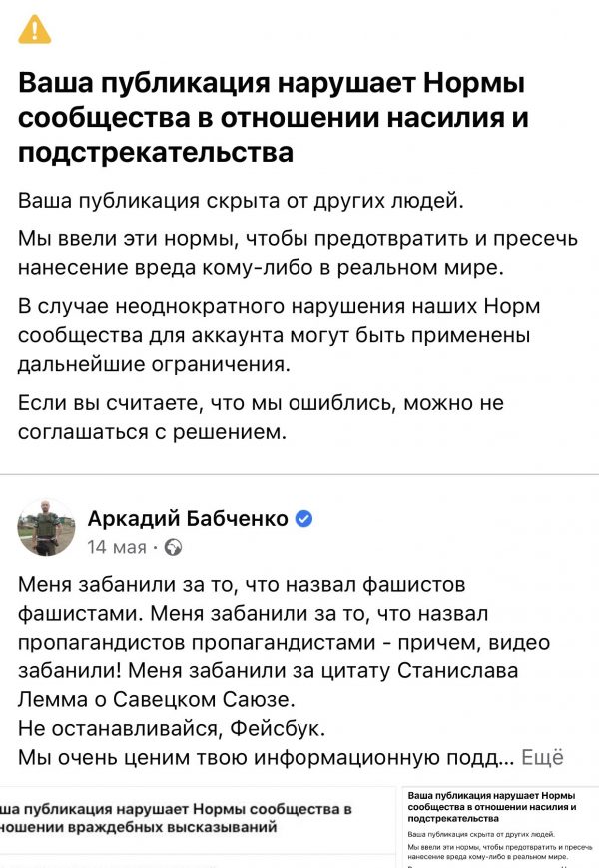Click the word 'подстрекательства' in the main heading
This screenshot has height=868, width=599.
155,153
